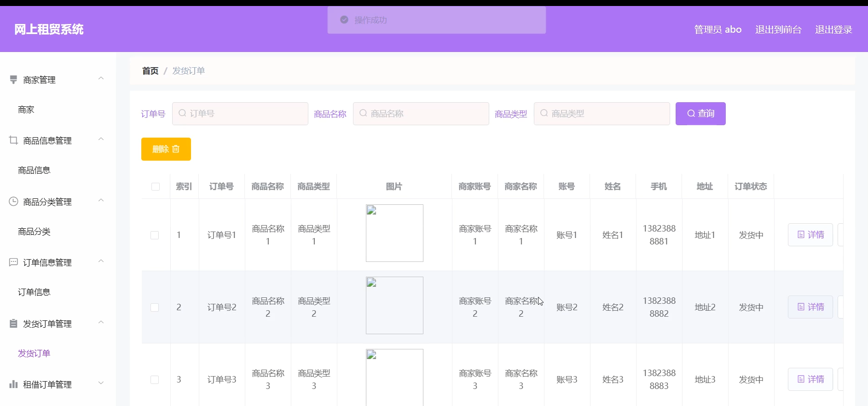Focus the 商品类型 search input

(x=602, y=114)
